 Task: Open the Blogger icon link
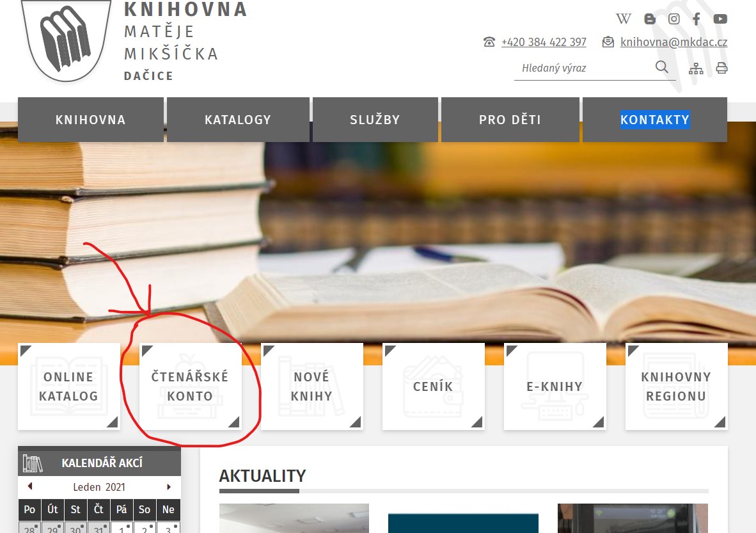[650, 19]
